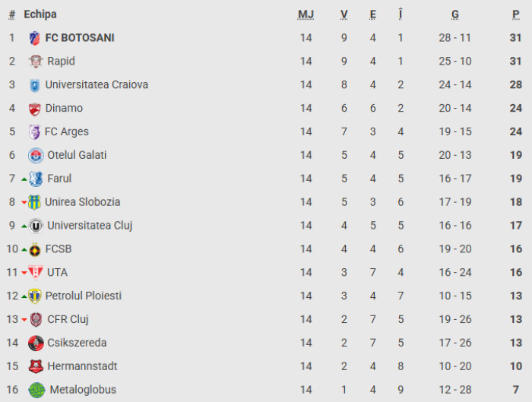
Task: Click the Csikszereda team logo
Action: tap(35, 343)
